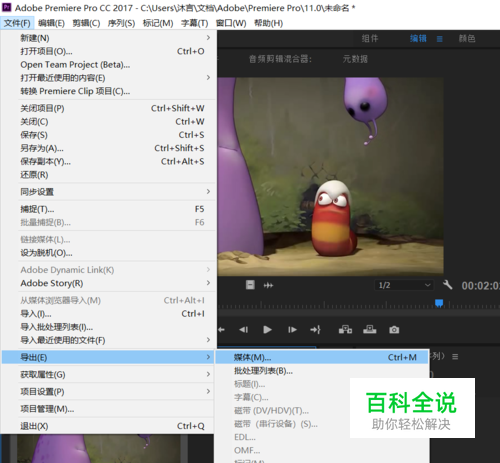Image resolution: width=500 pixels, height=463 pixels.
Task: Open the 编辑(E) menu
Action: tap(51, 23)
